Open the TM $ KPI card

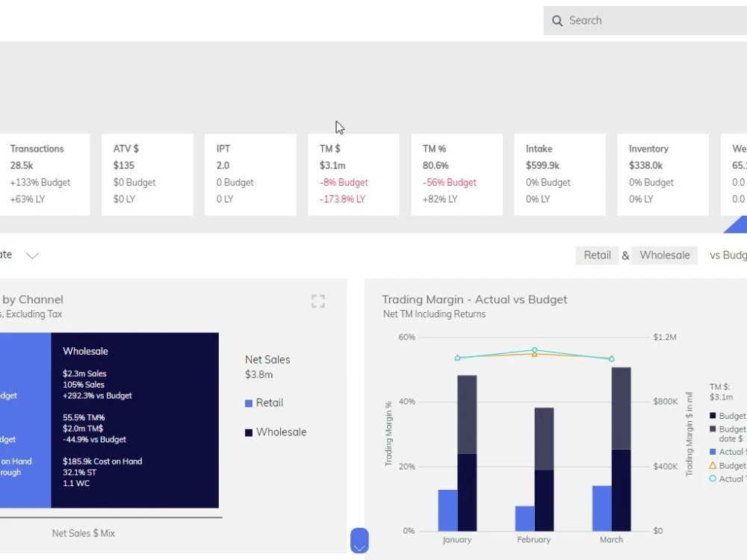coord(353,174)
